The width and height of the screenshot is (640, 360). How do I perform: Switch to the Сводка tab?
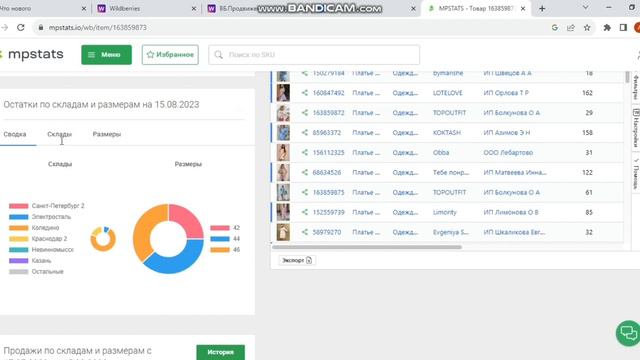[x=15, y=134]
